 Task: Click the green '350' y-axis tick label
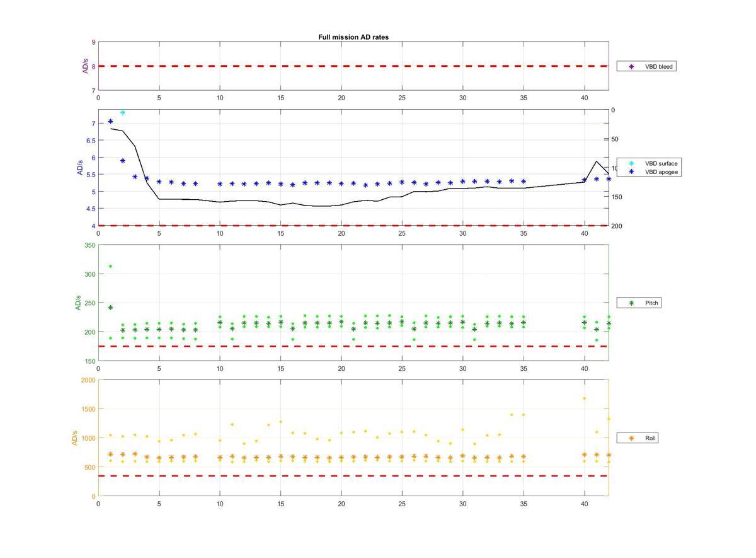pyautogui.click(x=90, y=245)
